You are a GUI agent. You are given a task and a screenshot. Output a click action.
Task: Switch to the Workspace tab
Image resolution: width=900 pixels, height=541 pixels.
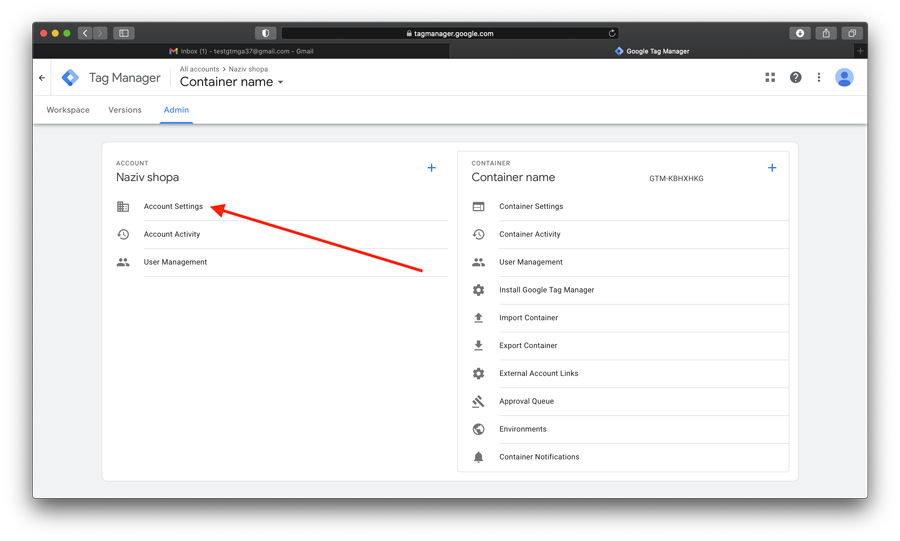(x=68, y=110)
